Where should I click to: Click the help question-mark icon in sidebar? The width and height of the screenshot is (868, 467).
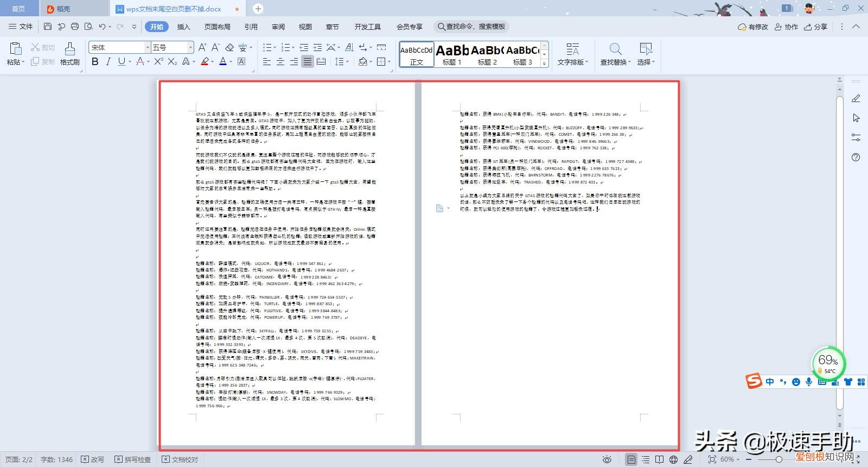coord(856,157)
